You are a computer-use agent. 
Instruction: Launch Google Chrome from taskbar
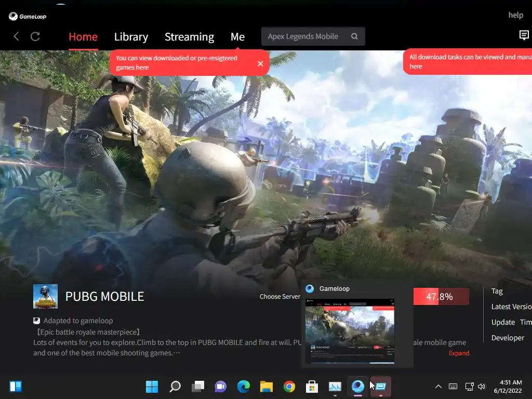[289, 387]
